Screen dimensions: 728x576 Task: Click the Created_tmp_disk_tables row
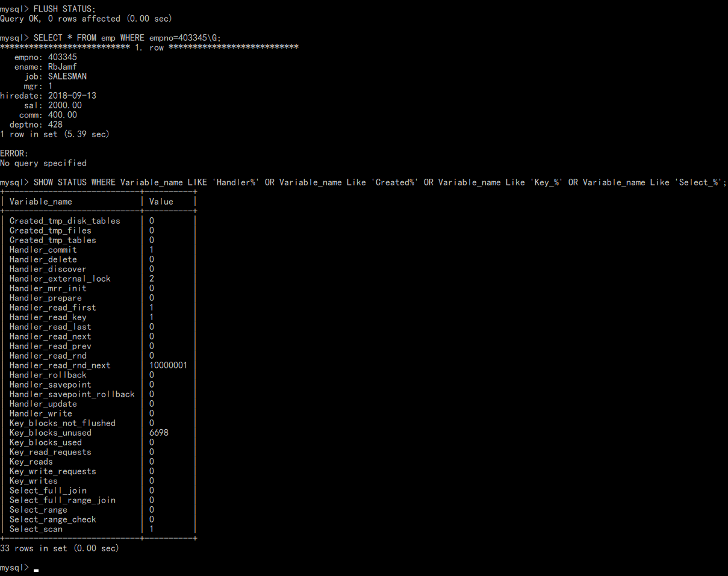(98, 221)
